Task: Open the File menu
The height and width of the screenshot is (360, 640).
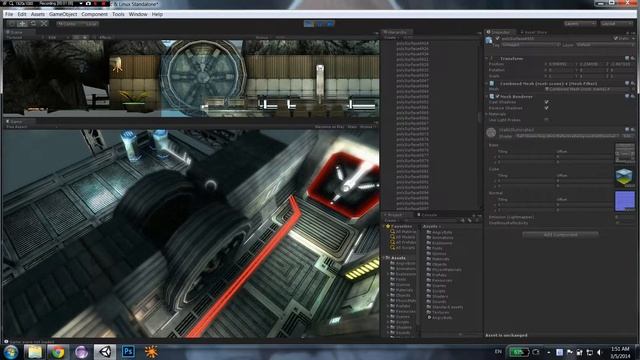Action: [x=9, y=14]
